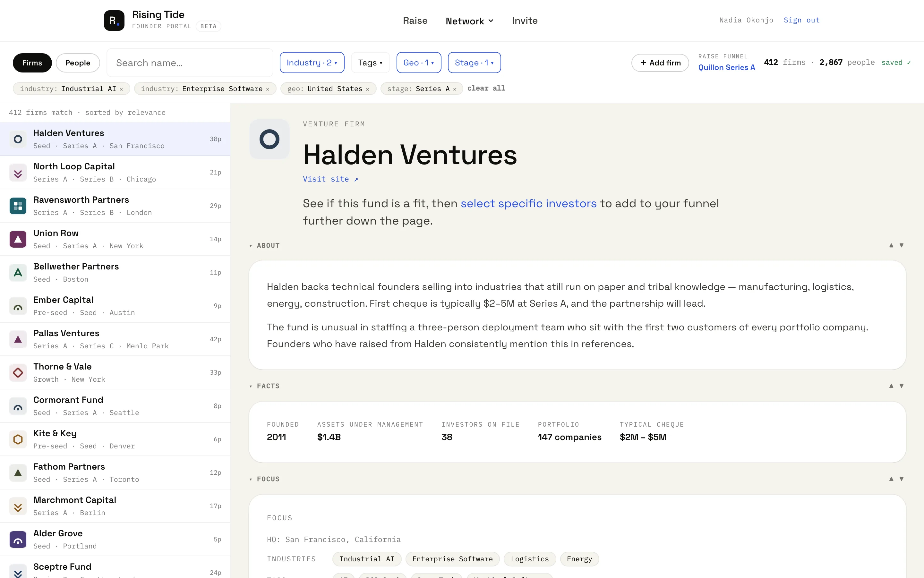Select Kite & Key row
Image resolution: width=924 pixels, height=578 pixels.
(115, 439)
